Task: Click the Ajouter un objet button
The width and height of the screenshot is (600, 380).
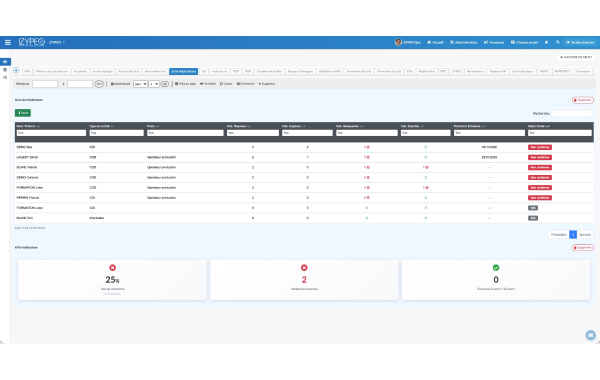Action: tap(576, 57)
